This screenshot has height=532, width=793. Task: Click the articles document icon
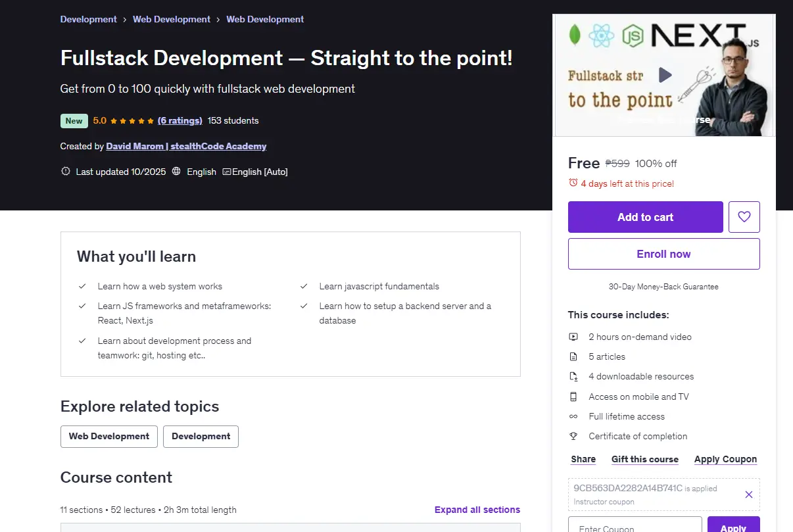coord(573,356)
